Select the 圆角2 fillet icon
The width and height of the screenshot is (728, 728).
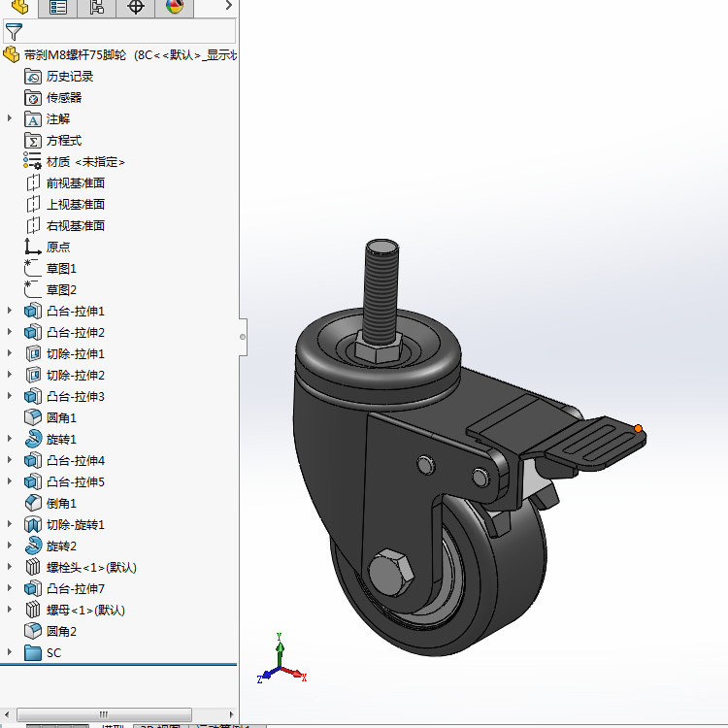tap(33, 631)
